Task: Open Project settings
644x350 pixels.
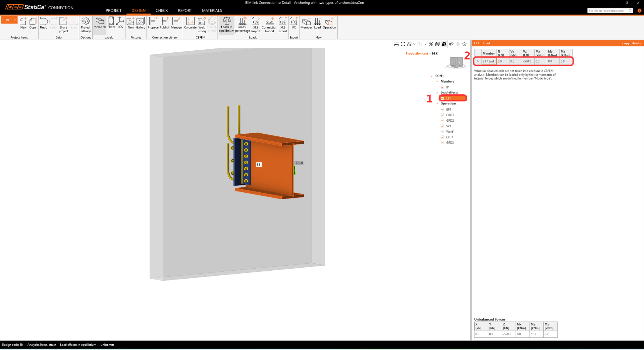Action: click(x=86, y=24)
